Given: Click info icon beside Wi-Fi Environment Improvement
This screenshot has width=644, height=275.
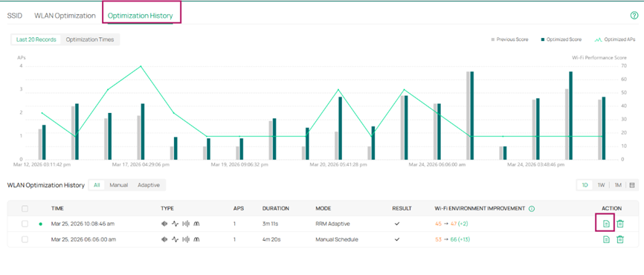Looking at the screenshot, I should [532, 209].
